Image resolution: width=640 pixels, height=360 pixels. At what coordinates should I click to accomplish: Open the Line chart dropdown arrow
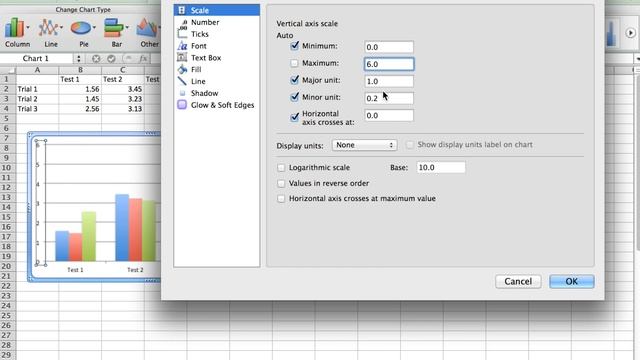[x=61, y=28]
